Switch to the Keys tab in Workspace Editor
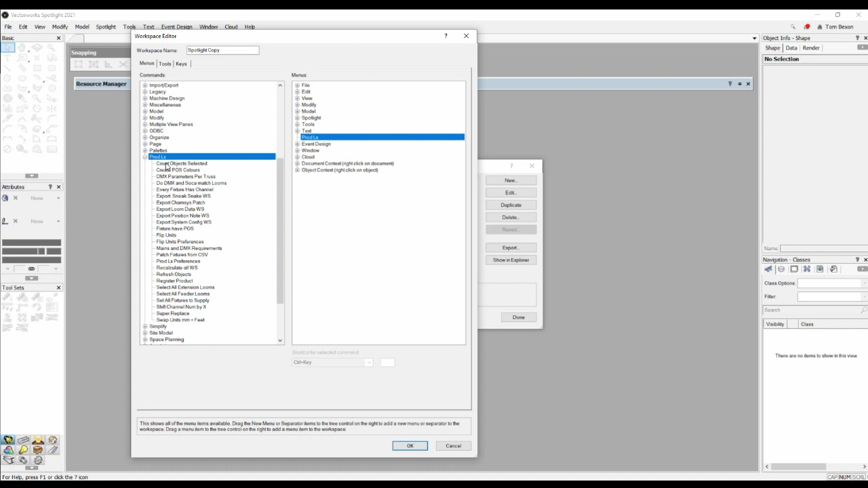 coord(181,64)
